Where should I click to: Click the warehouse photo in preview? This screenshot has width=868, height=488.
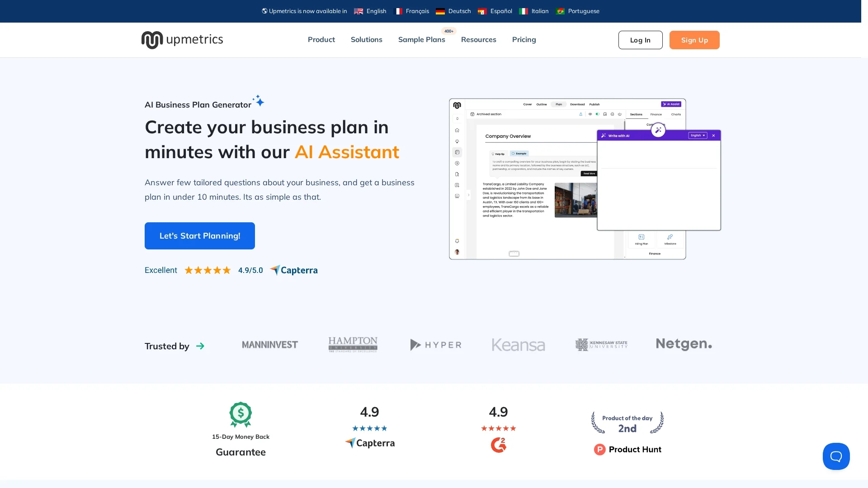coord(576,200)
